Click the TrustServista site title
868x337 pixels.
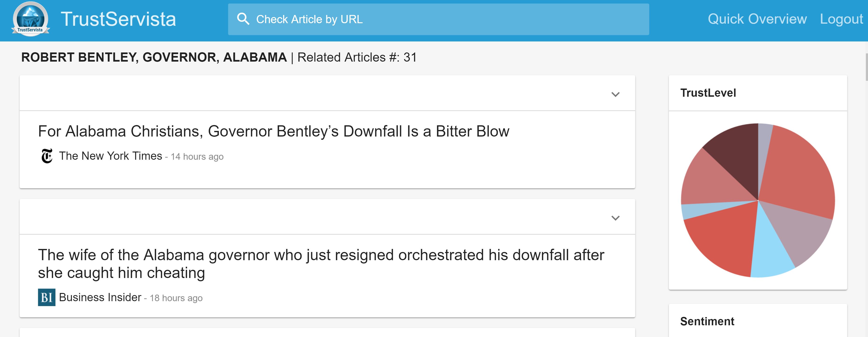click(x=118, y=19)
